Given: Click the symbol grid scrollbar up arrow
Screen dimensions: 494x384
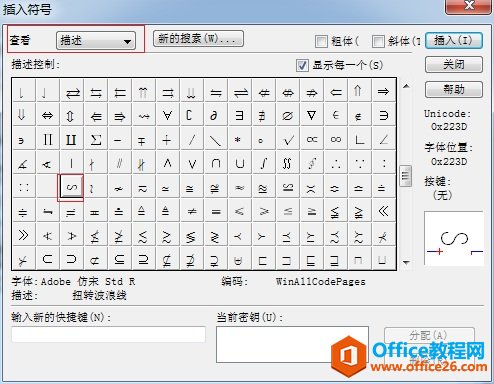Looking at the screenshot, I should [x=406, y=86].
